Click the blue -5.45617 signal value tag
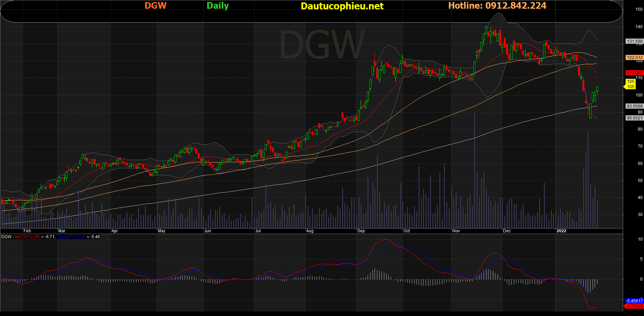644x316 pixels. pyautogui.click(x=634, y=301)
